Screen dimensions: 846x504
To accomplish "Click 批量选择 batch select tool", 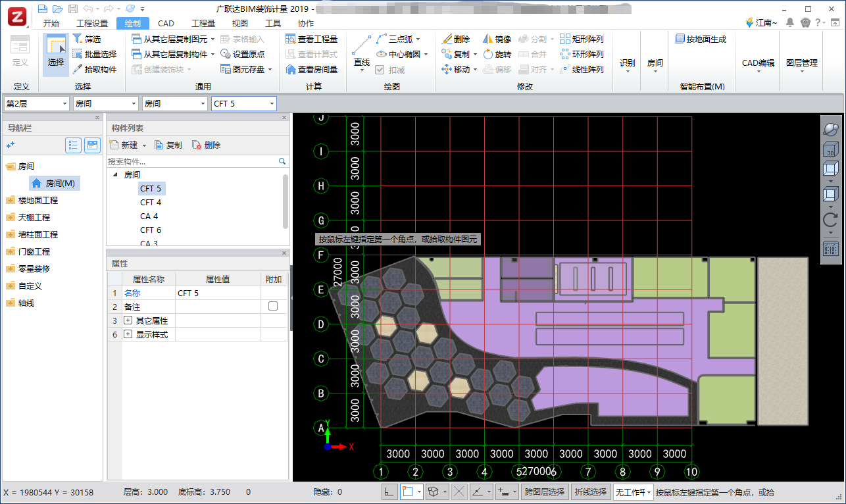I will pos(94,55).
